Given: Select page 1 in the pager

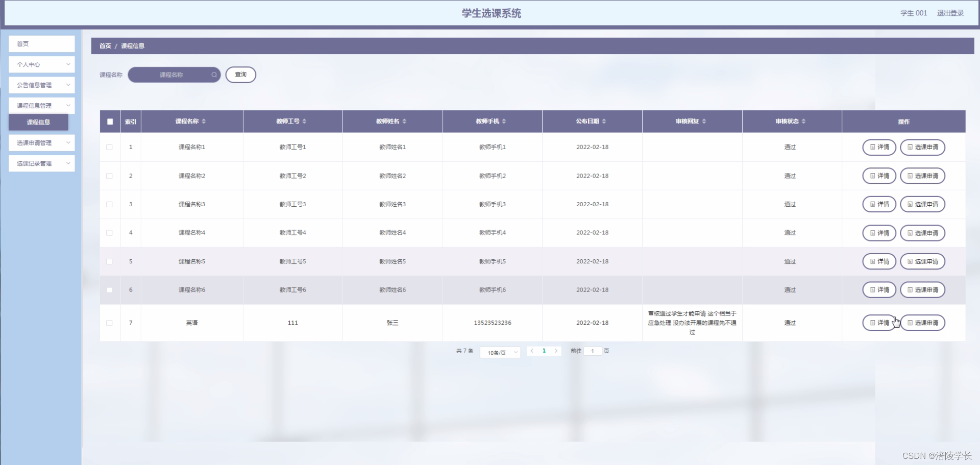Looking at the screenshot, I should click(x=544, y=351).
